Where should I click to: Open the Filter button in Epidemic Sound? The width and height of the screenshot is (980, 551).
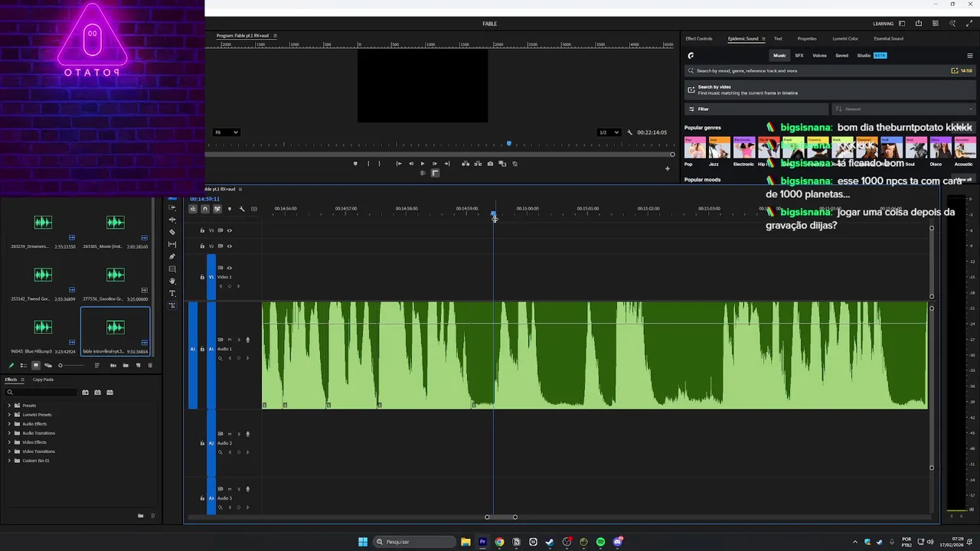756,109
